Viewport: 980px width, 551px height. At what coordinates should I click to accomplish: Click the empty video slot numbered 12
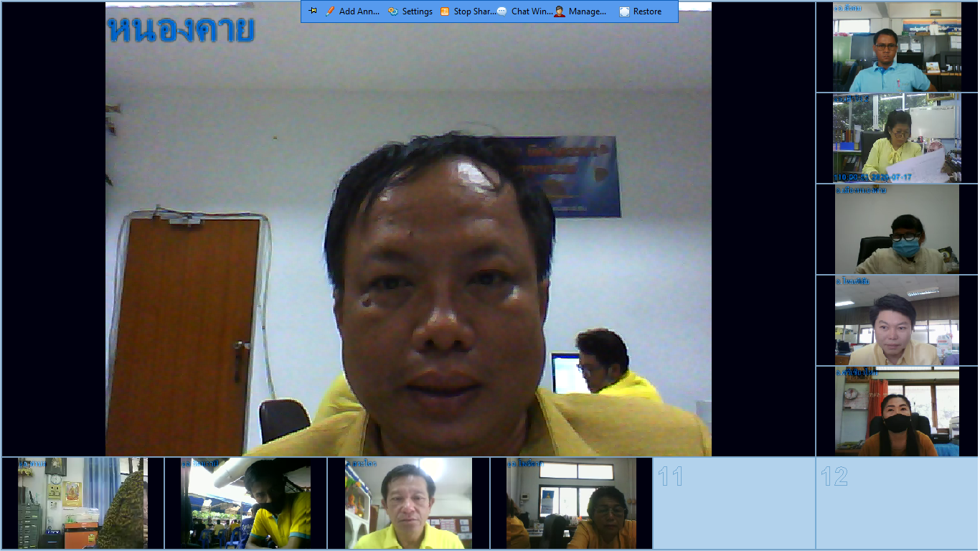[895, 502]
